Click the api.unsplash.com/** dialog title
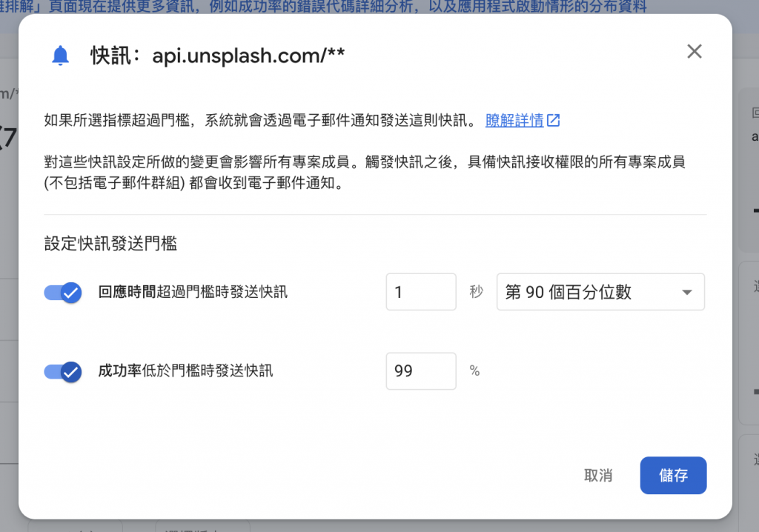This screenshot has width=759, height=532. pos(217,56)
